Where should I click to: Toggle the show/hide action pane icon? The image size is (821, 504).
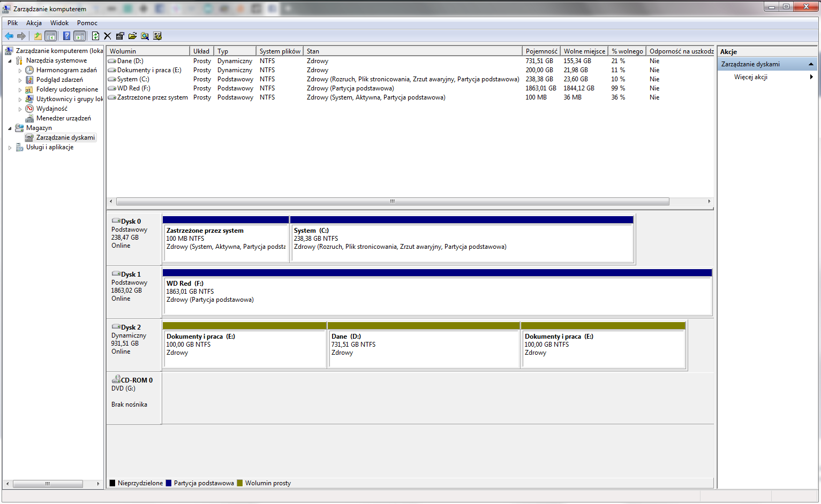[x=80, y=36]
